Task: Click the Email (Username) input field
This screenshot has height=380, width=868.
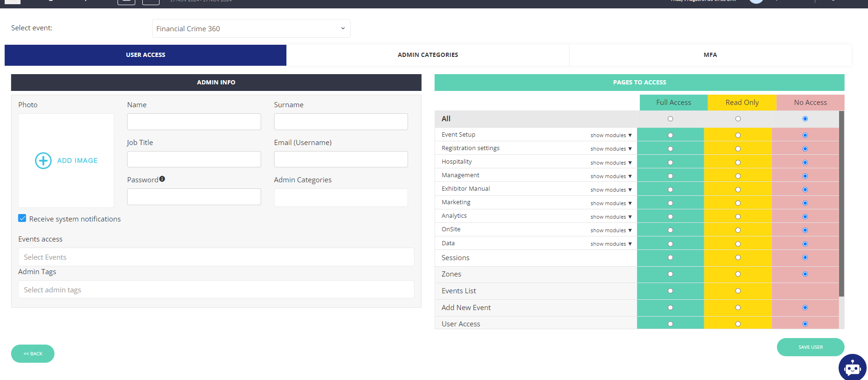Action: click(340, 159)
